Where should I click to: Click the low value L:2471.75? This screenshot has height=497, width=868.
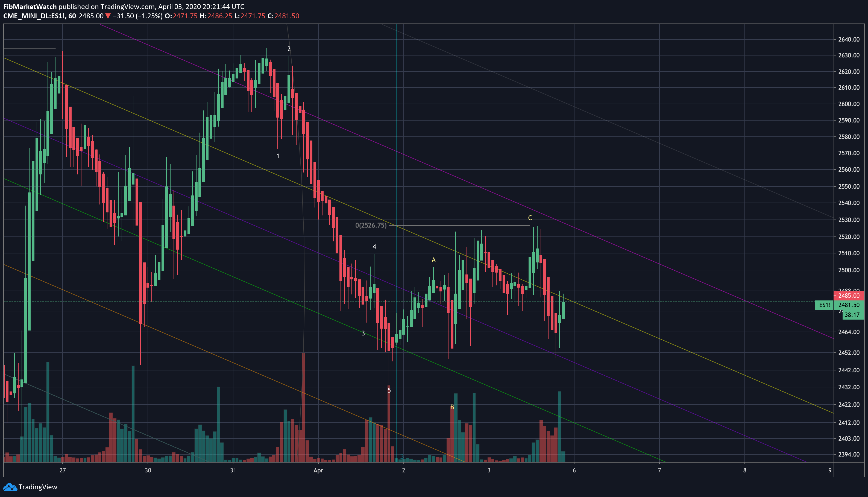point(250,16)
